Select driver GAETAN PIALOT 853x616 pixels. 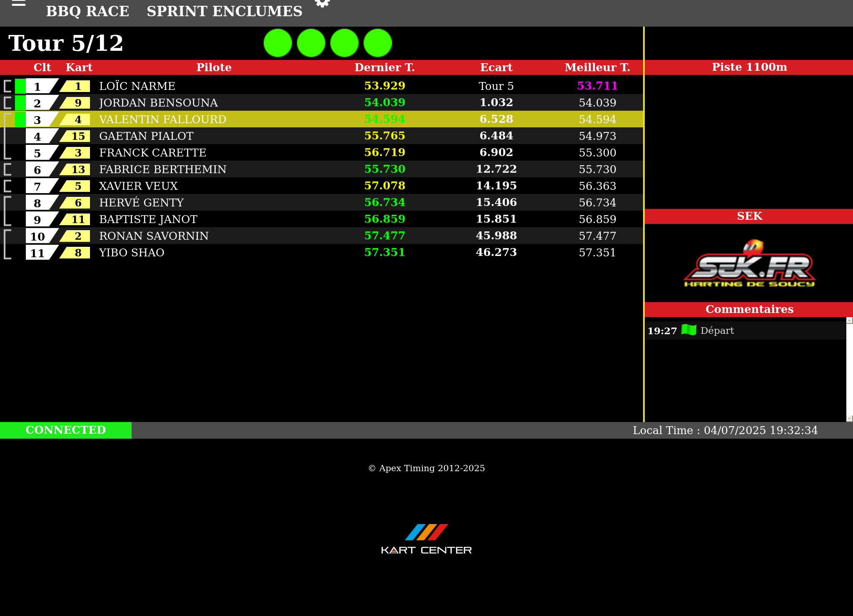146,136
